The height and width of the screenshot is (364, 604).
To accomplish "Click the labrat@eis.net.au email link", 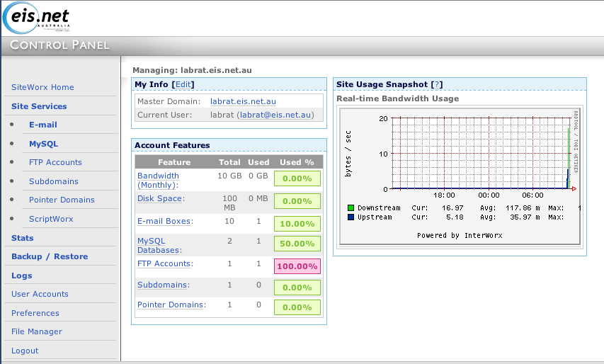I will click(274, 114).
